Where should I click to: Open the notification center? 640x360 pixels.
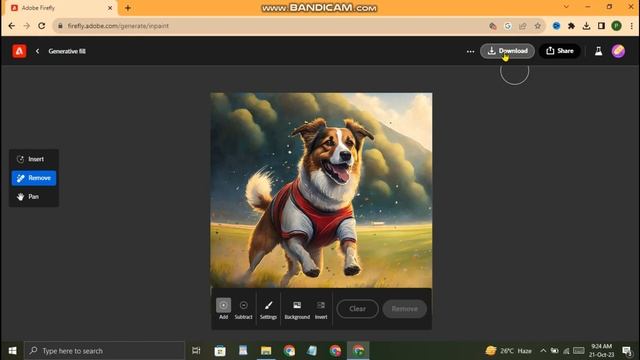[627, 351]
